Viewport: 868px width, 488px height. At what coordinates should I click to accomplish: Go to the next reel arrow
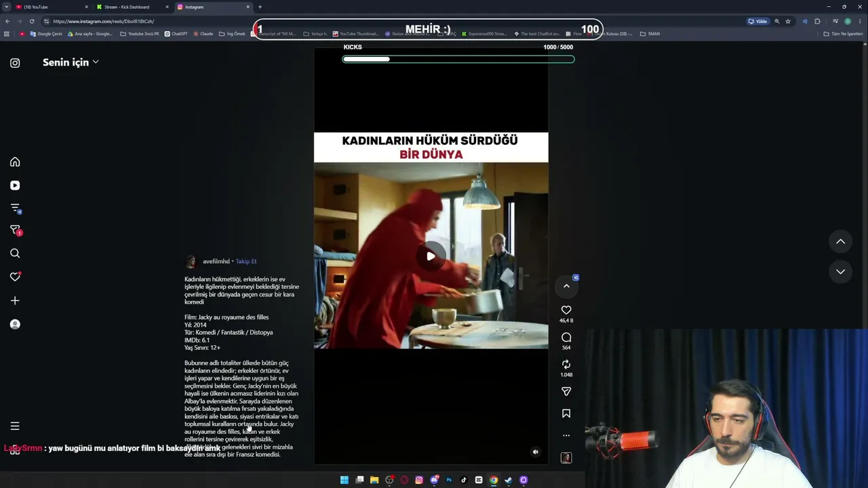(x=840, y=272)
